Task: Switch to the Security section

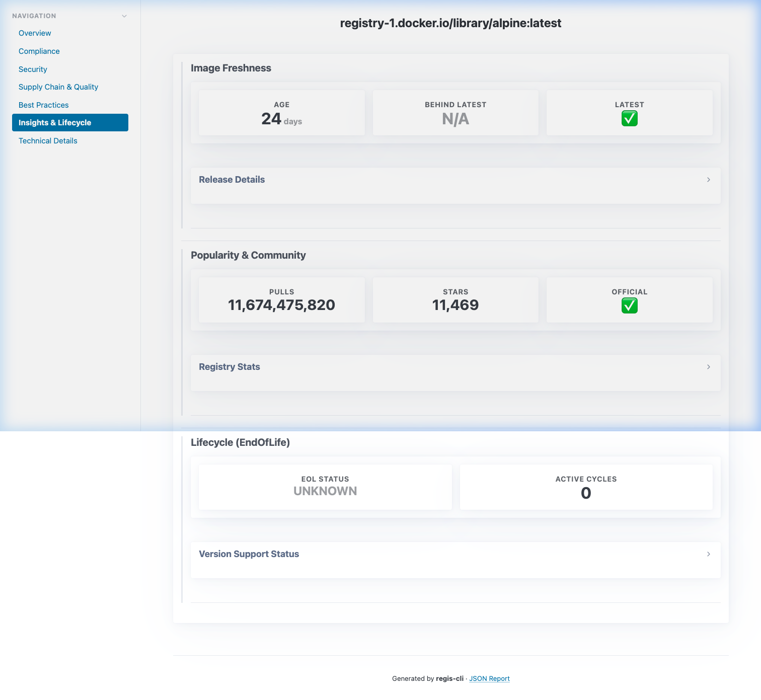Action: tap(33, 69)
